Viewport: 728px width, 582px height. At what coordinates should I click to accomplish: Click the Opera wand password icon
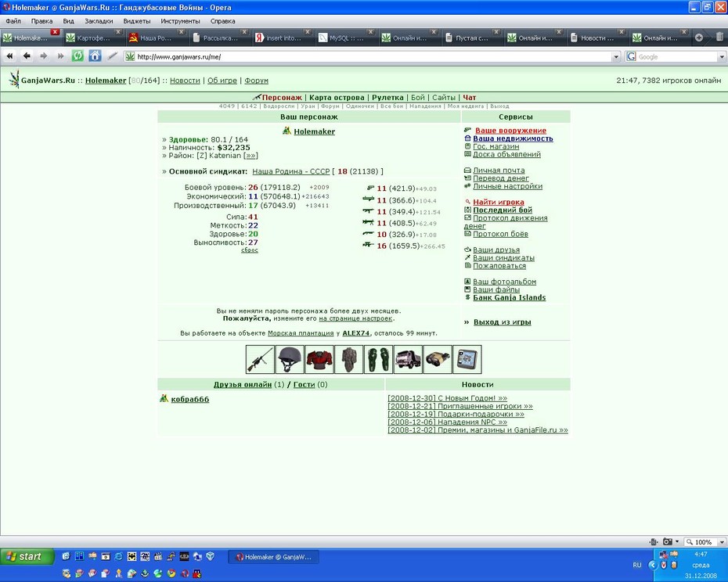[112, 56]
